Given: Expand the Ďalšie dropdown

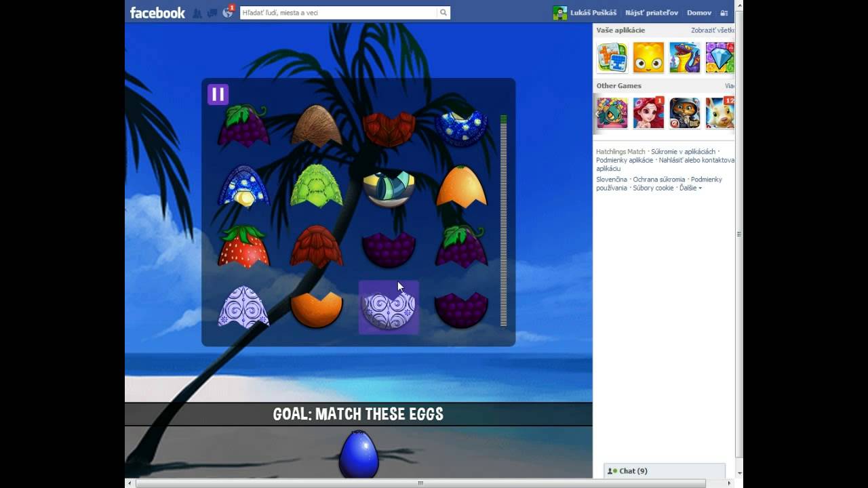Looking at the screenshot, I should 690,188.
